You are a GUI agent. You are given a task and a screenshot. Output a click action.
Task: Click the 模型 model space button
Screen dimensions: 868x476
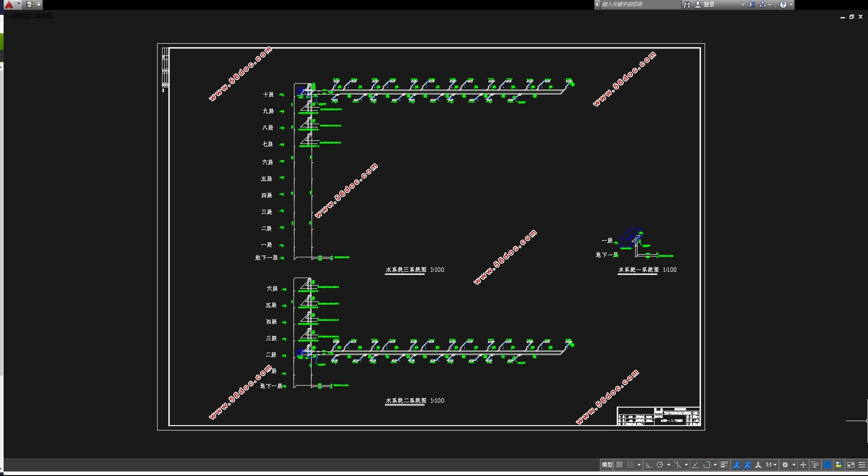tap(607, 465)
